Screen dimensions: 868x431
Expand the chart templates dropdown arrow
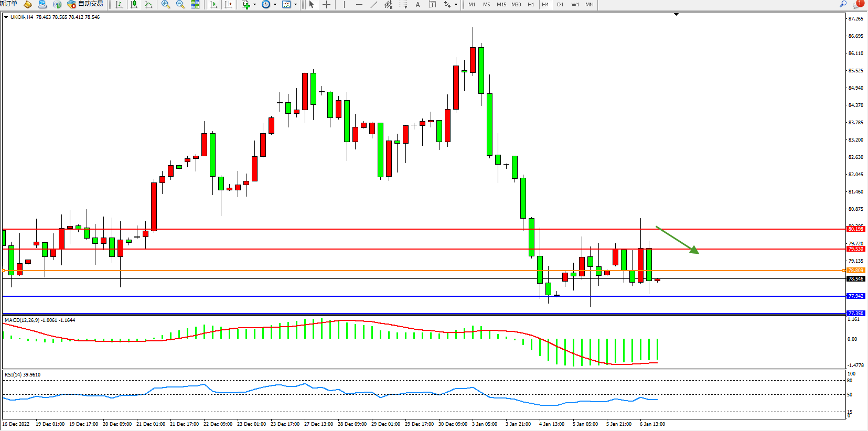point(295,5)
